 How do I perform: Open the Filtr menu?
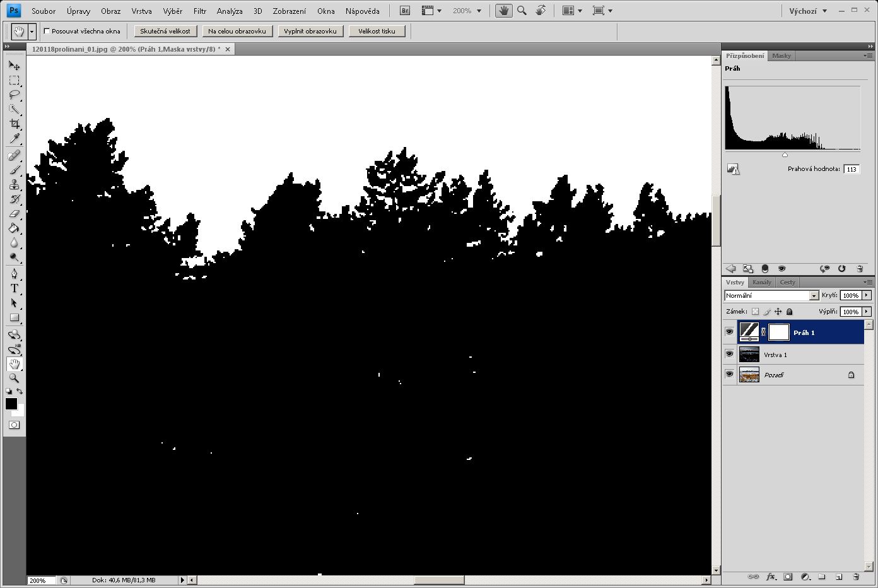200,11
